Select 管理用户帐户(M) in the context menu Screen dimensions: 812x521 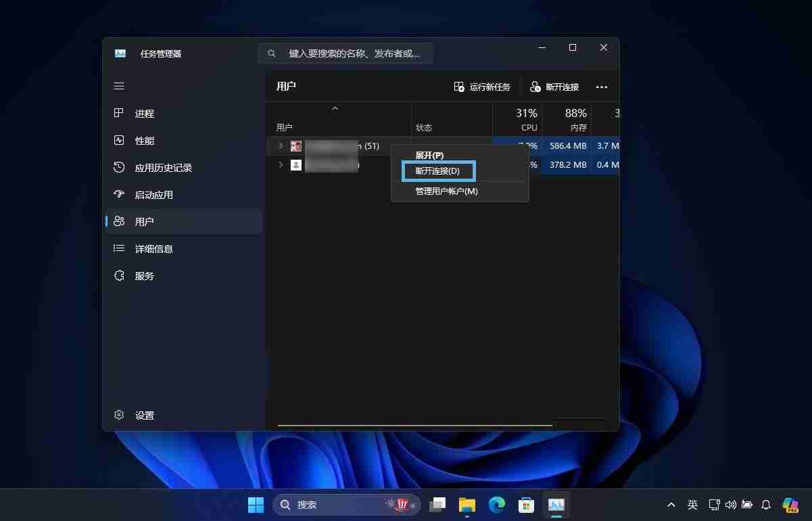[x=446, y=191]
